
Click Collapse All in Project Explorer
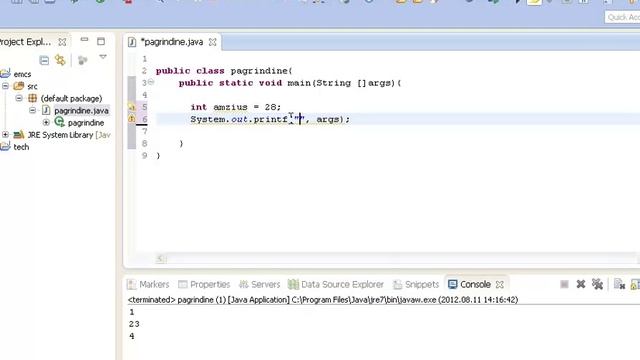(44, 60)
